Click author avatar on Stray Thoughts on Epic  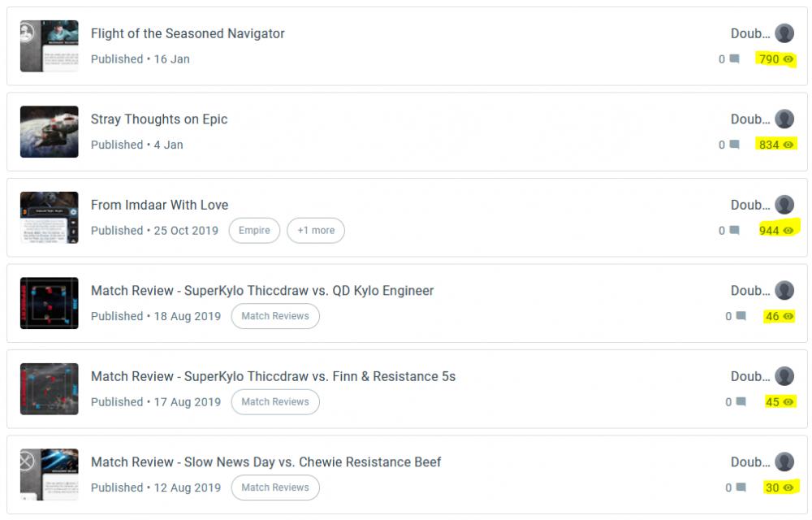(784, 119)
